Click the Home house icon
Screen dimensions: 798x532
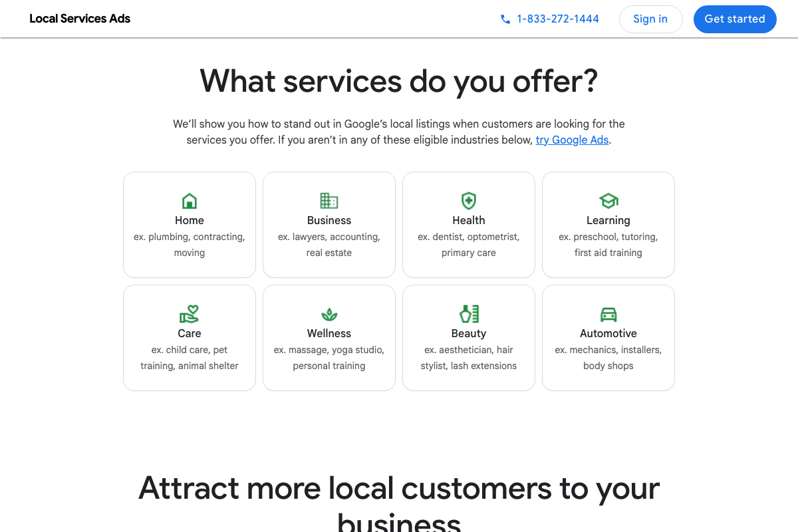tap(190, 201)
